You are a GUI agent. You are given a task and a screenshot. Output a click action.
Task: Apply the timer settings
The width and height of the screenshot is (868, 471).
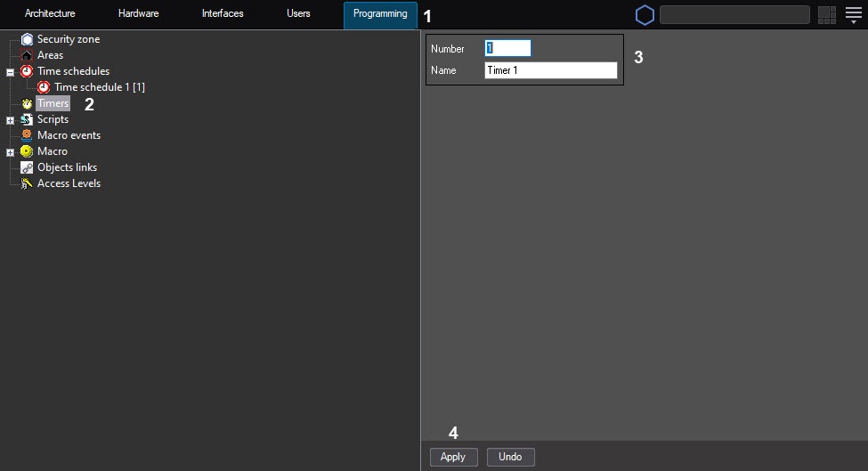tap(453, 457)
